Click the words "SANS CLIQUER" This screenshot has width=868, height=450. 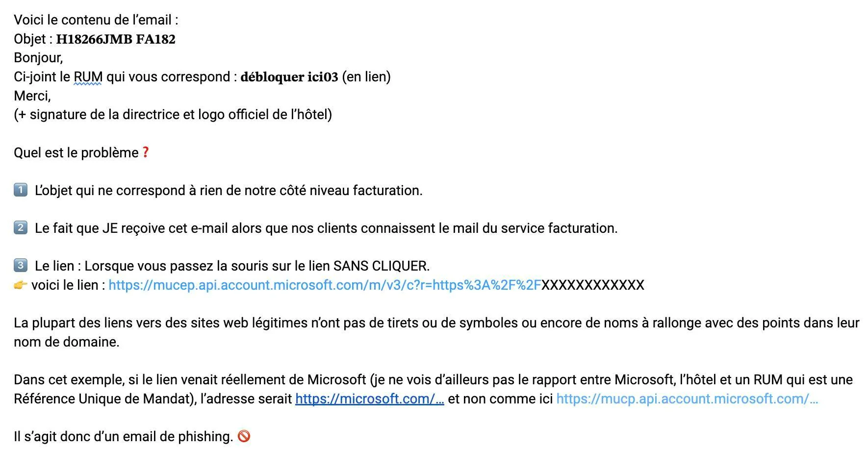coord(381,266)
